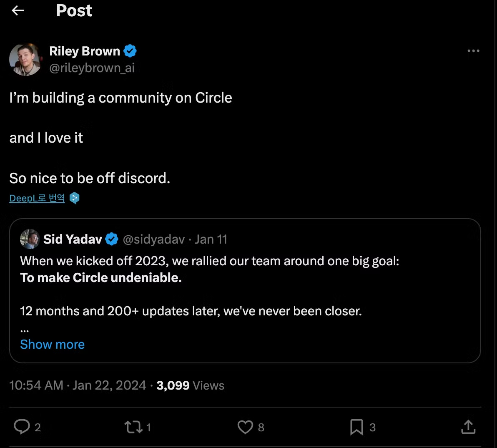Translate post with DeepL link

pyautogui.click(x=37, y=198)
